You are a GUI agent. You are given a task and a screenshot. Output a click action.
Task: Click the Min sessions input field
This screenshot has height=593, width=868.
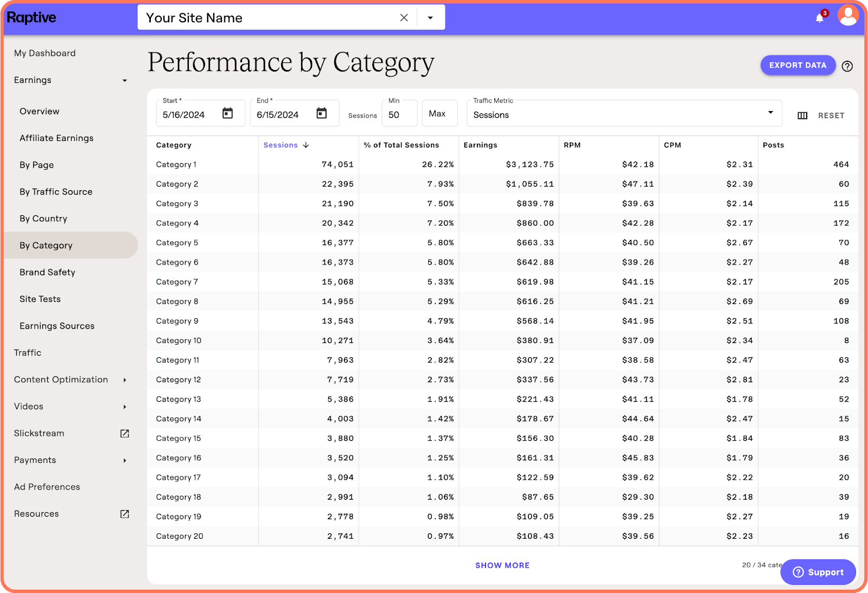(399, 114)
